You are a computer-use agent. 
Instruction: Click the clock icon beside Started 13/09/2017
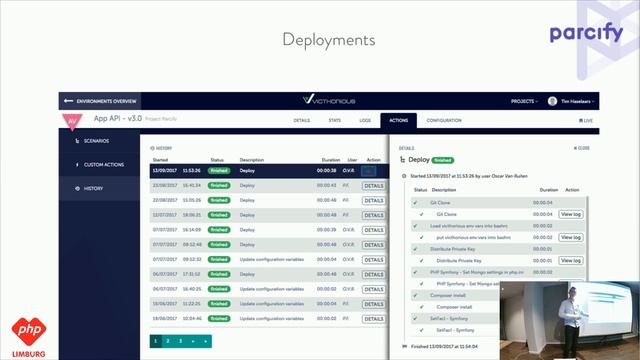404,176
